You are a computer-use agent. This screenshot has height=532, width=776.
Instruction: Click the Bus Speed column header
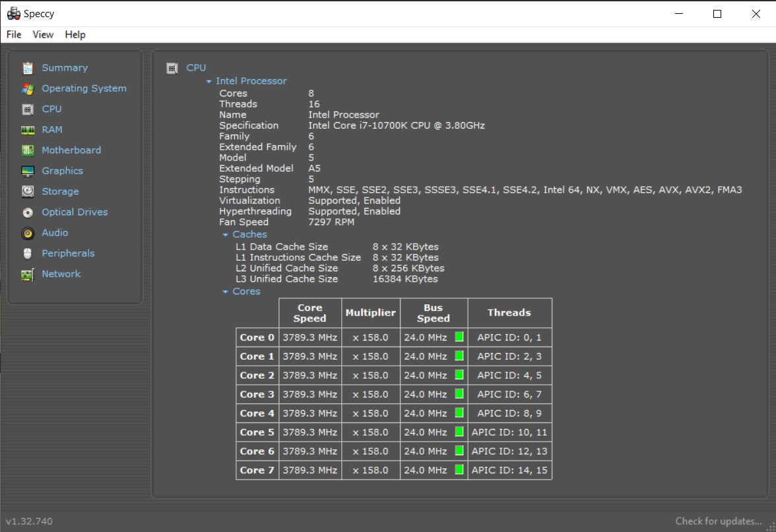coord(434,313)
